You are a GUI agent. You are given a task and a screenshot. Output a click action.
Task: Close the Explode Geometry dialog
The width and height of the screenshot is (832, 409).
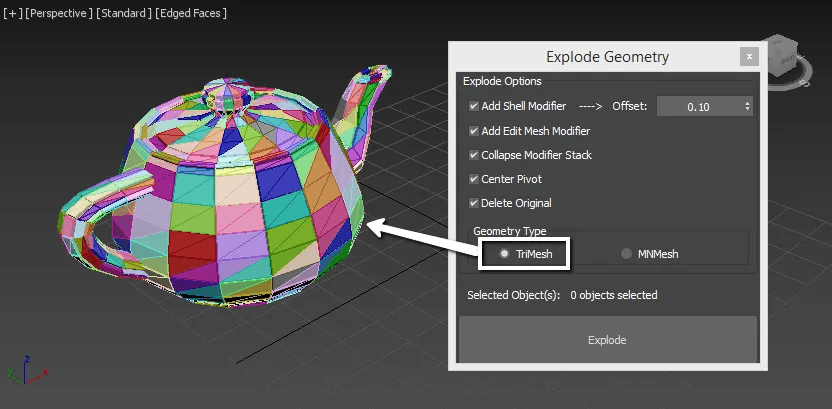pyautogui.click(x=749, y=56)
